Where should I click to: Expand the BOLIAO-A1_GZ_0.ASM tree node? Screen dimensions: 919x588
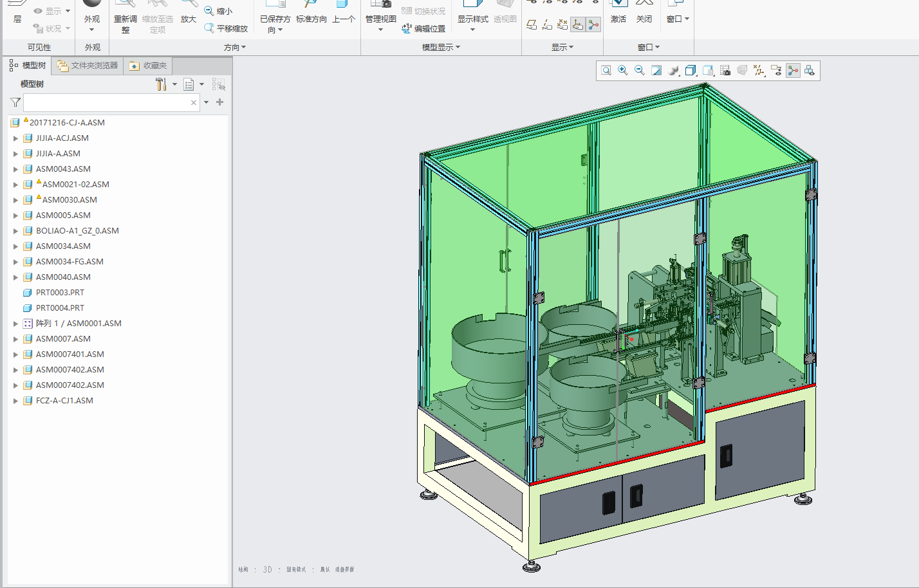(15, 231)
